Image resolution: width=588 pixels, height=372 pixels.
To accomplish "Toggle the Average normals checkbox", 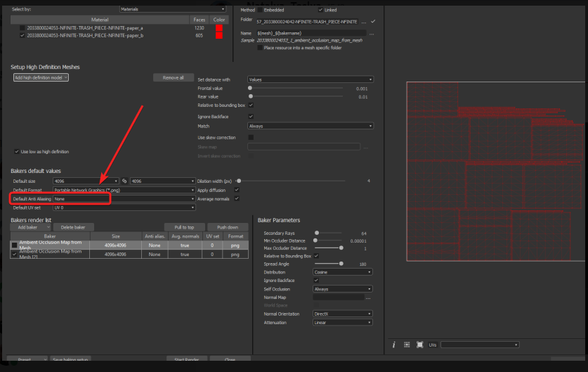I will [x=237, y=198].
